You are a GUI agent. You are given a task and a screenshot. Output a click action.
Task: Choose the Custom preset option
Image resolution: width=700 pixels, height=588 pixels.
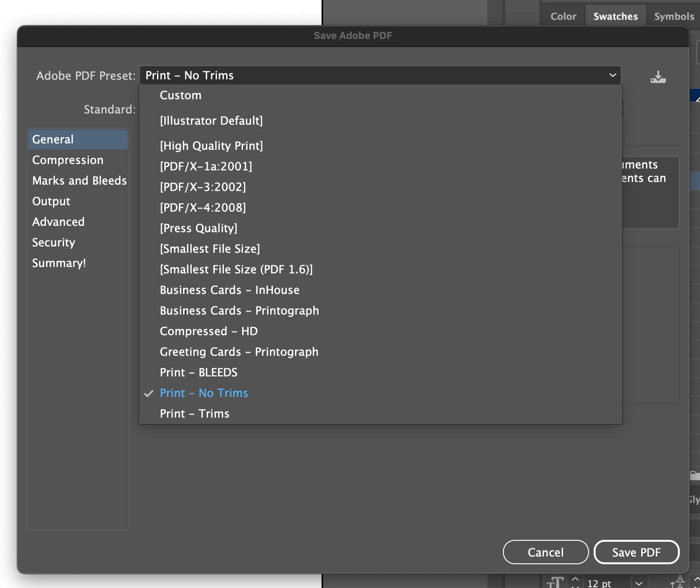pyautogui.click(x=380, y=95)
